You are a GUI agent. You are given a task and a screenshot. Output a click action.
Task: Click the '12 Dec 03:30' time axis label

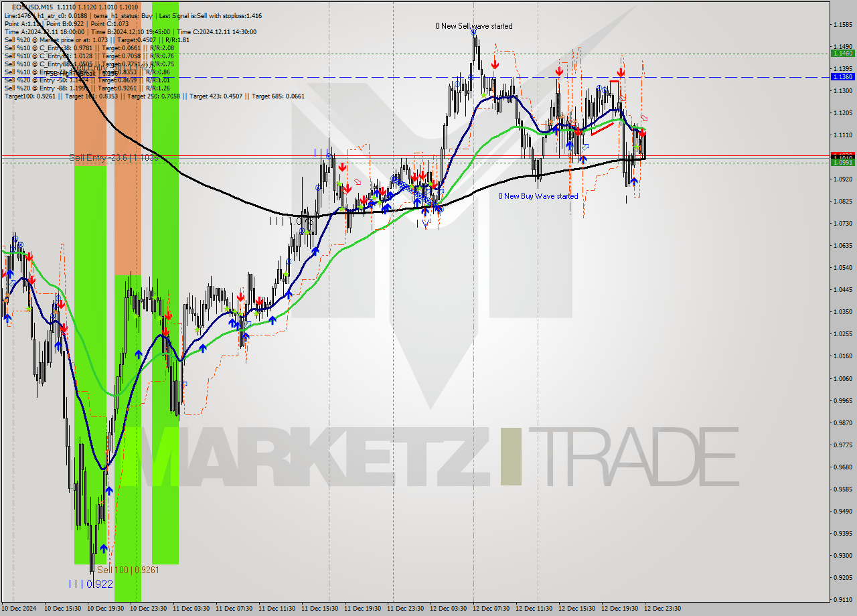pos(449,609)
